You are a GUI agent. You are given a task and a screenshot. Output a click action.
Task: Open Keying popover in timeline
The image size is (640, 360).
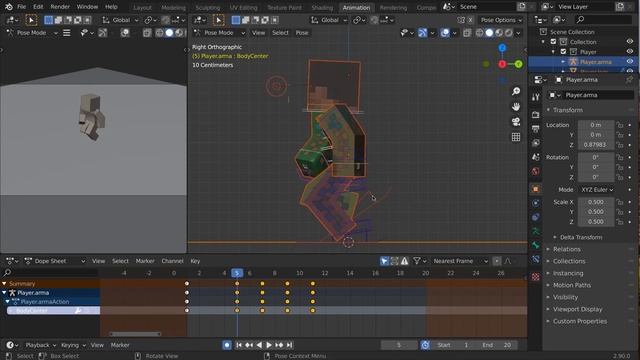(73, 345)
